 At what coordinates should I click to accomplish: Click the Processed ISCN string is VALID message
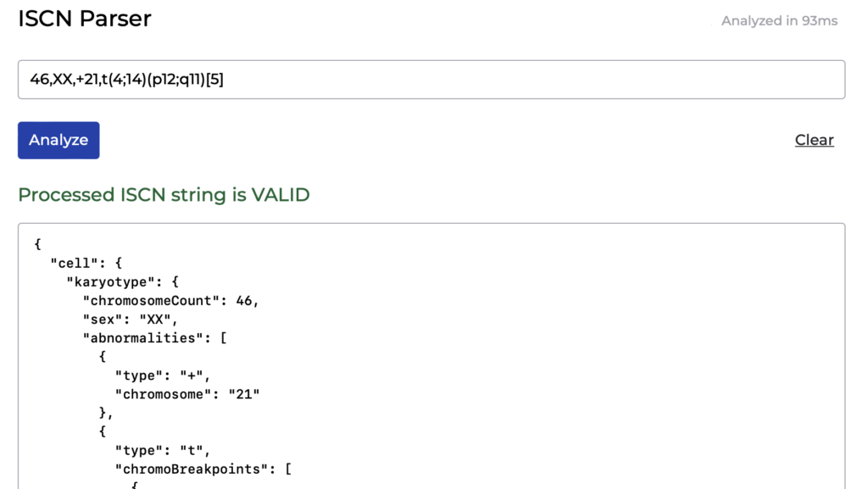click(x=164, y=195)
